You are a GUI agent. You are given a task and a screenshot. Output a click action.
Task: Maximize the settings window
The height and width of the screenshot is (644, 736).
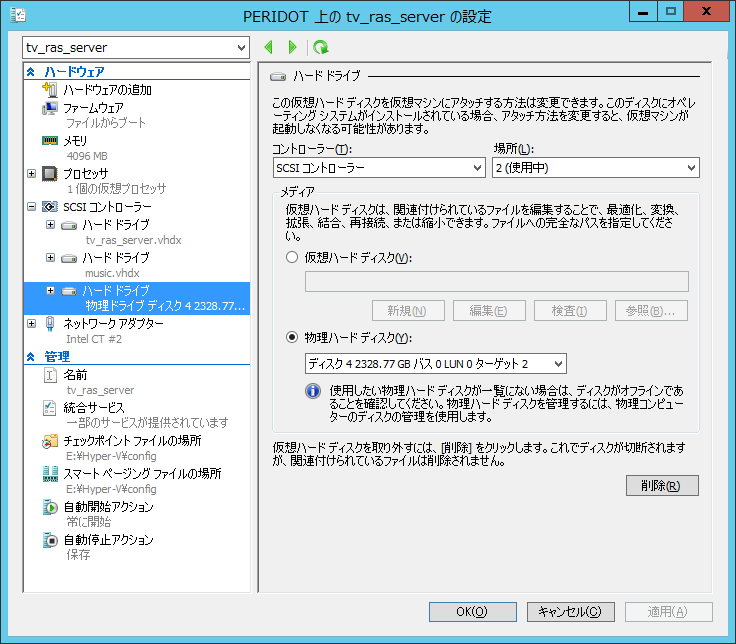click(671, 11)
